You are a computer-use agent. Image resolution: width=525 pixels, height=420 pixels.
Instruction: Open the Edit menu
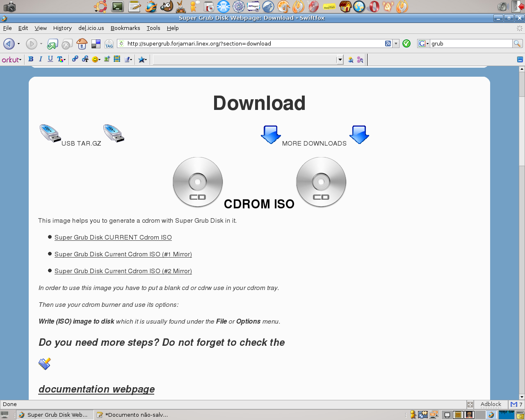pos(23,28)
